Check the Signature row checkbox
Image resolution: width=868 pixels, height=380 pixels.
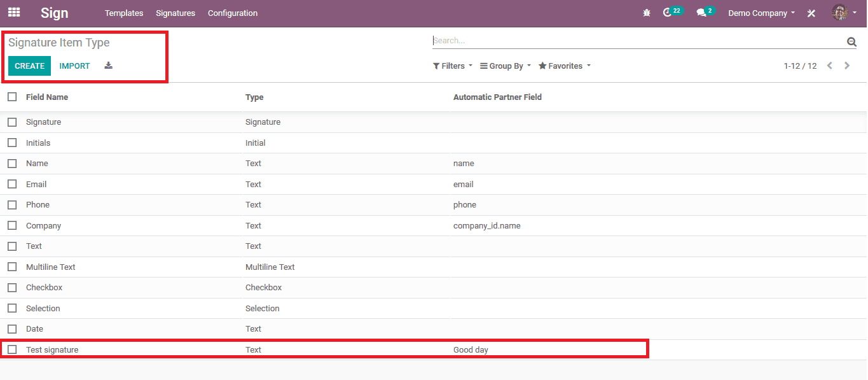(x=12, y=122)
